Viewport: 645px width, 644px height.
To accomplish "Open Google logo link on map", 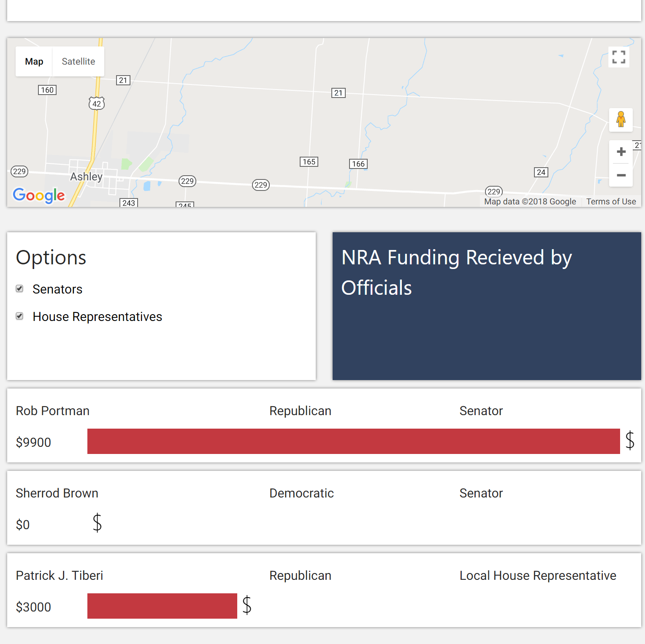I will [39, 195].
